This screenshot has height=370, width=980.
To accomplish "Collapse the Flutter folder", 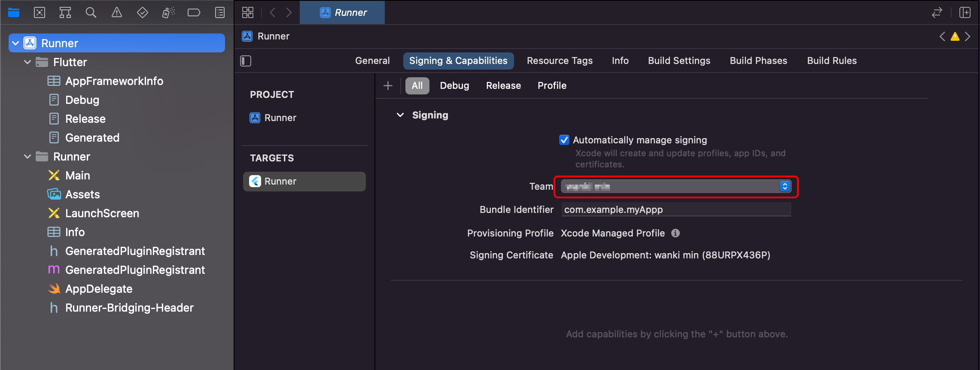I will tap(27, 62).
